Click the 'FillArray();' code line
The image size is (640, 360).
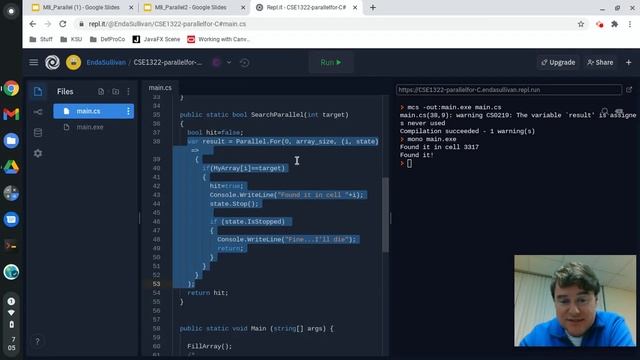click(209, 346)
